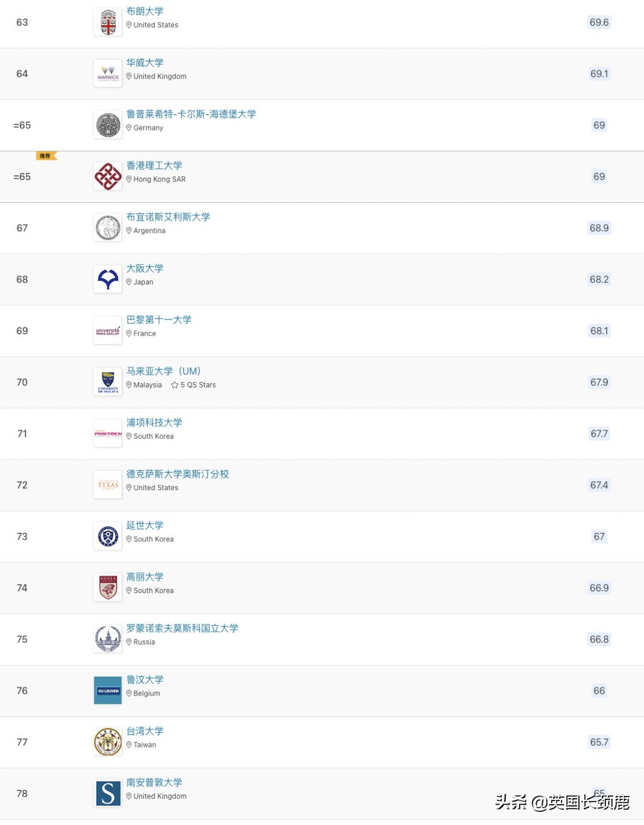Click the Hong Kong Polytechnic red knot logo

pyautogui.click(x=108, y=176)
